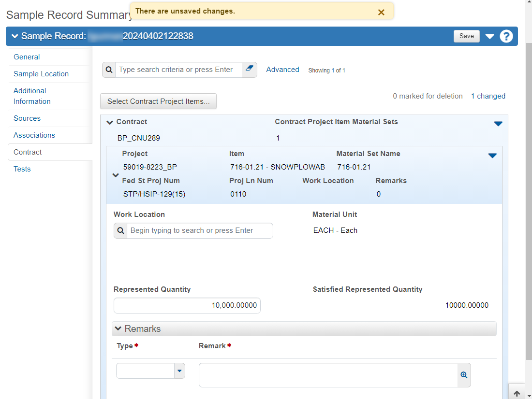This screenshot has height=399, width=532.
Task: Clear search with the eraser icon
Action: click(250, 69)
